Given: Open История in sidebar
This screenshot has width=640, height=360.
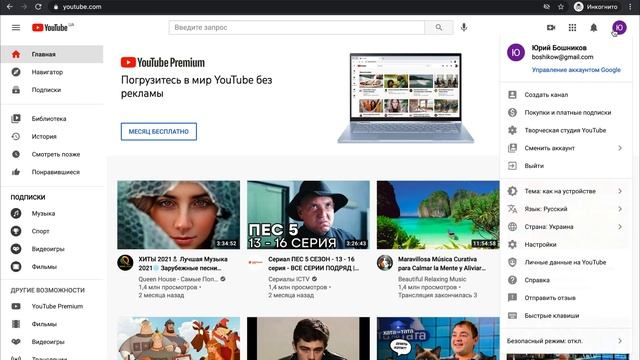Looking at the screenshot, I should click(52, 136).
